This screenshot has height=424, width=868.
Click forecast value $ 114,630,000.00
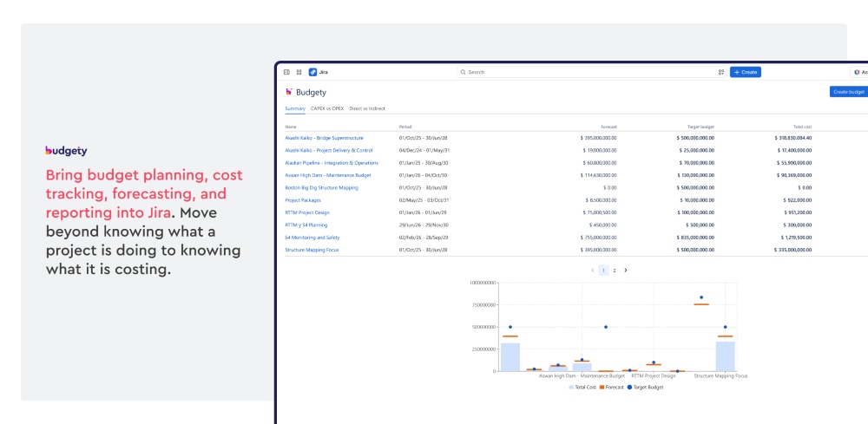598,175
